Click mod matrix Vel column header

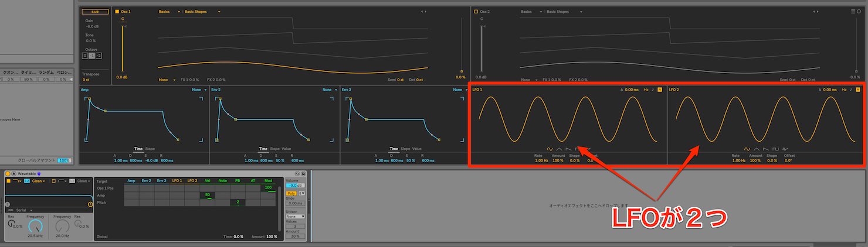(x=207, y=181)
